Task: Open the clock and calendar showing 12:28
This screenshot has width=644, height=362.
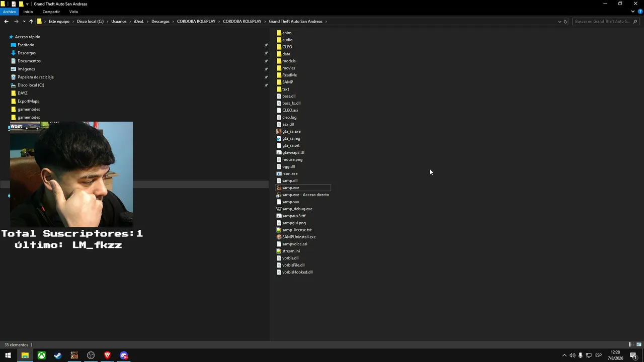Action: (615, 355)
